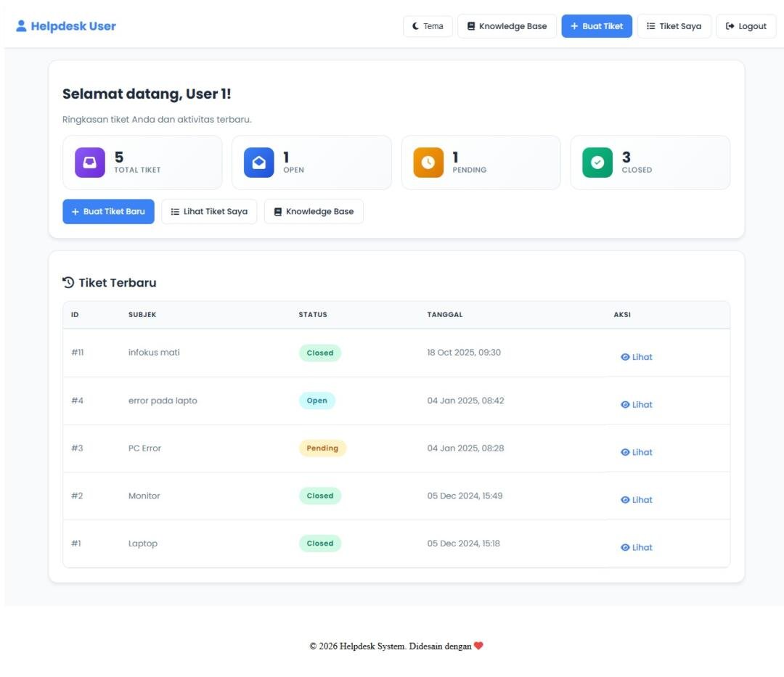
Task: Open Tiket Saya in the top navigation
Action: (674, 26)
